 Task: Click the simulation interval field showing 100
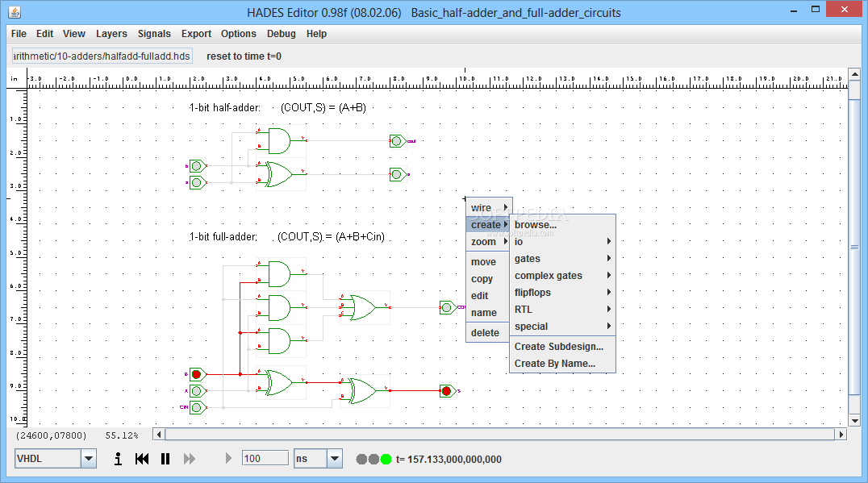coord(265,459)
